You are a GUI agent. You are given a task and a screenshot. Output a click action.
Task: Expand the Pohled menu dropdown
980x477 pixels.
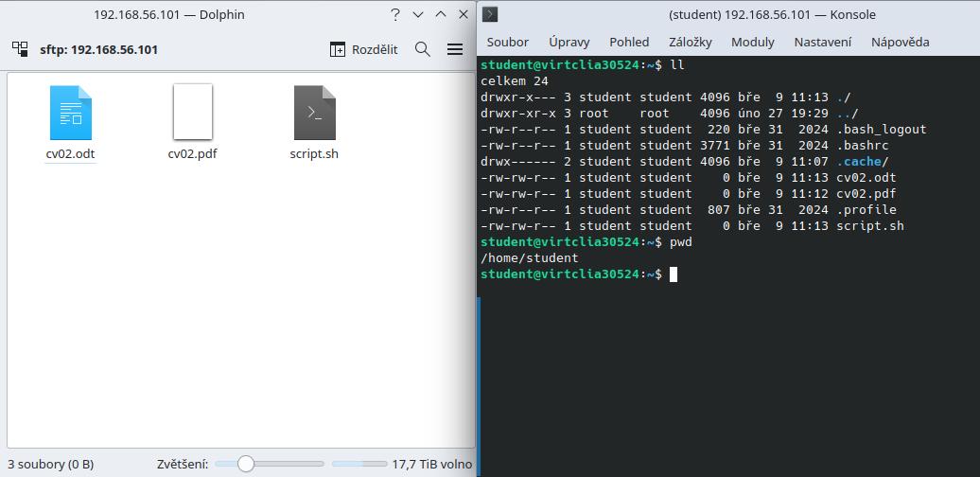click(x=629, y=42)
